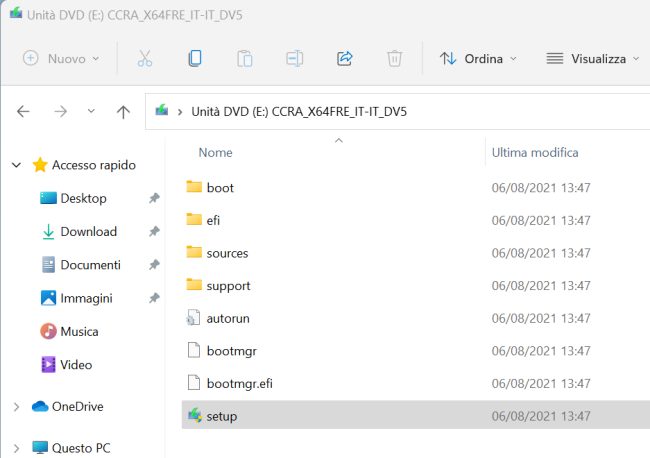Click the Cut scissors icon in toolbar
The height and width of the screenshot is (458, 650).
click(145, 58)
